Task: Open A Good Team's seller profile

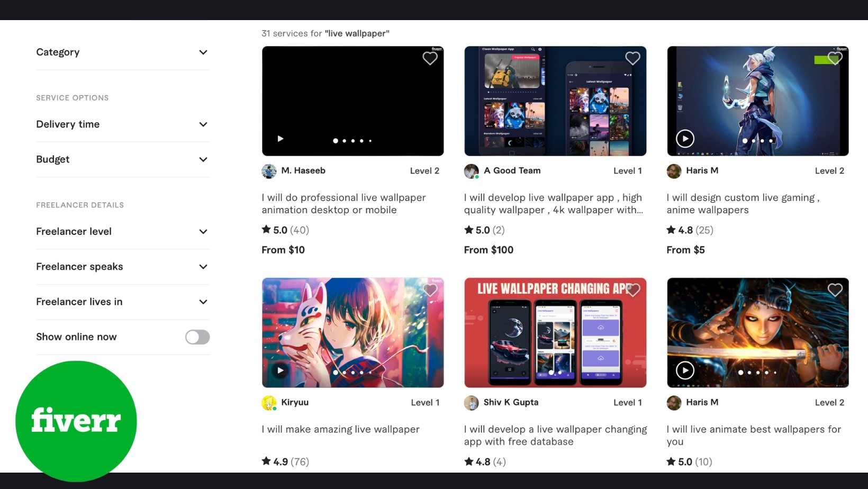Action: [x=512, y=170]
